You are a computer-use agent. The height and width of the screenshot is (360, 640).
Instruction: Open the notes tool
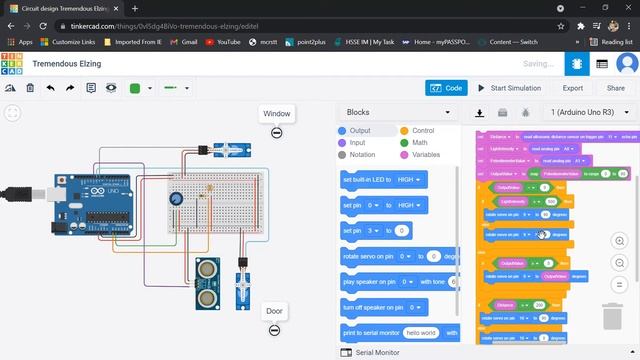91,88
